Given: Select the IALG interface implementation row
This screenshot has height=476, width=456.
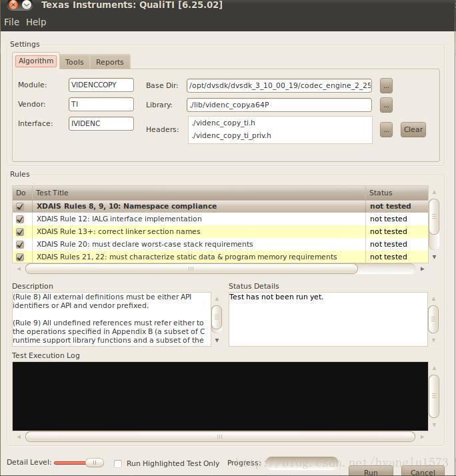Looking at the screenshot, I should pyautogui.click(x=221, y=219).
